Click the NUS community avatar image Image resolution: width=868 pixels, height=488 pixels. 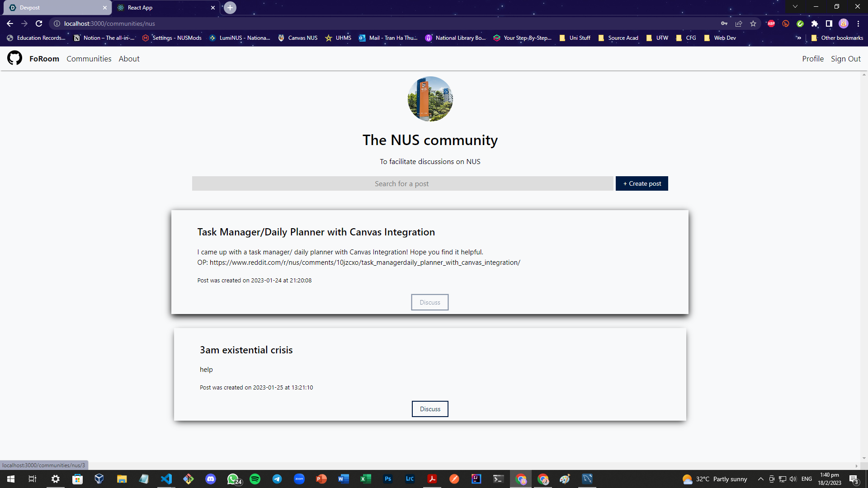click(430, 99)
